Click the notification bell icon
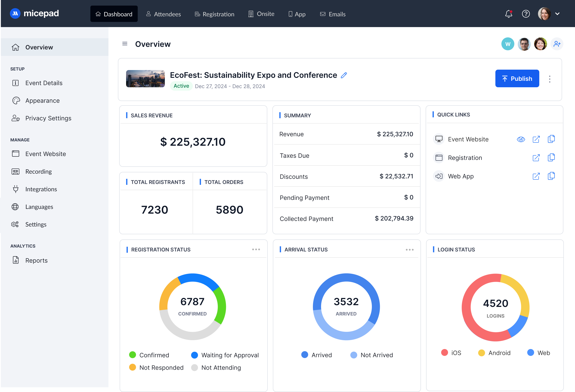This screenshot has height=392, width=575. pos(509,14)
